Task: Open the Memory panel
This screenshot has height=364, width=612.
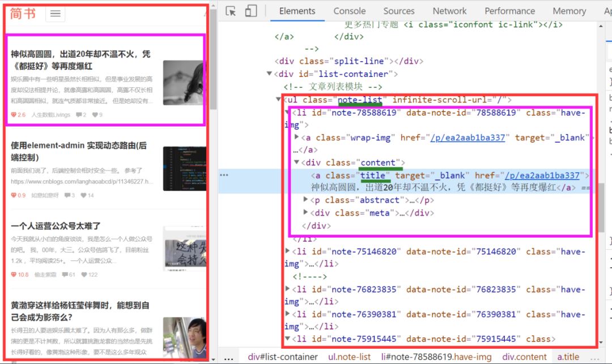Action: pos(569,11)
